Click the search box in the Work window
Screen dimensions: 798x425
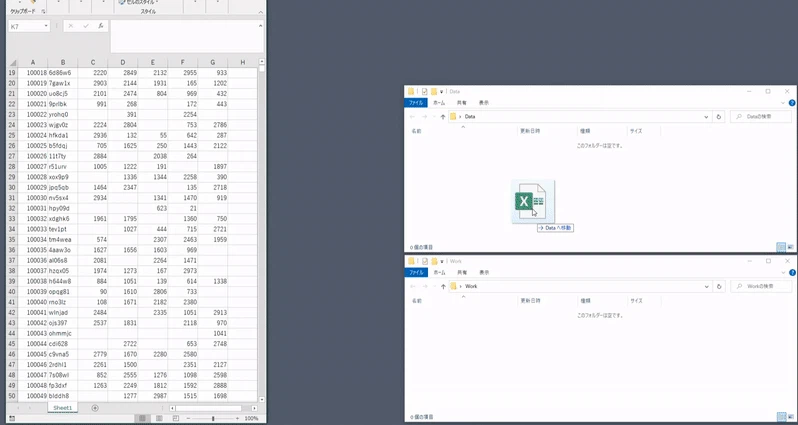(x=761, y=287)
